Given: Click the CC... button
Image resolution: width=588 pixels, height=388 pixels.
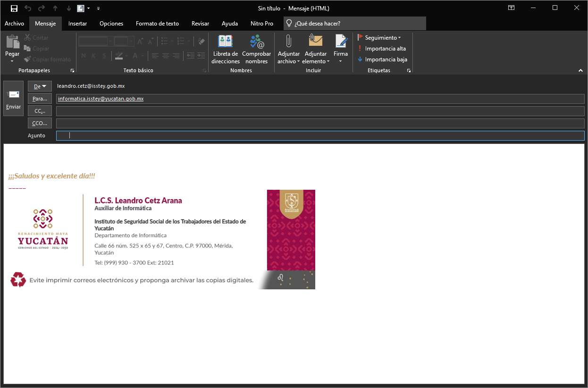Looking at the screenshot, I should coord(40,111).
